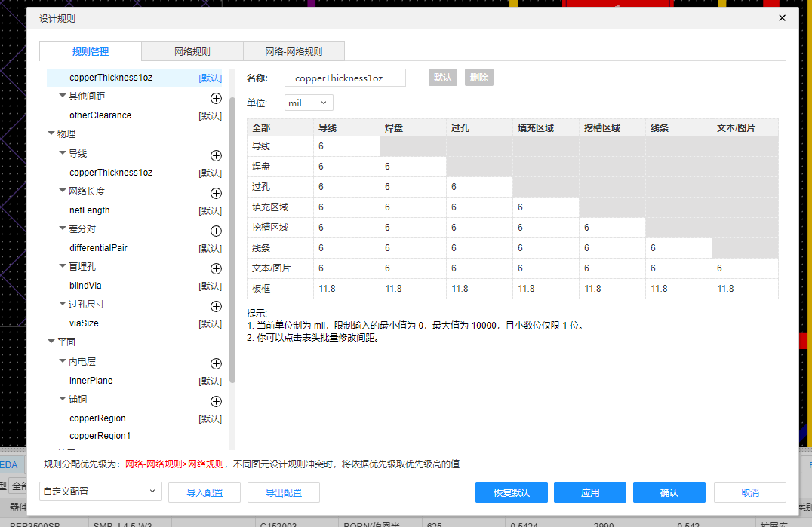The image size is (812, 527).
Task: Click the 名称 input field
Action: pos(345,78)
